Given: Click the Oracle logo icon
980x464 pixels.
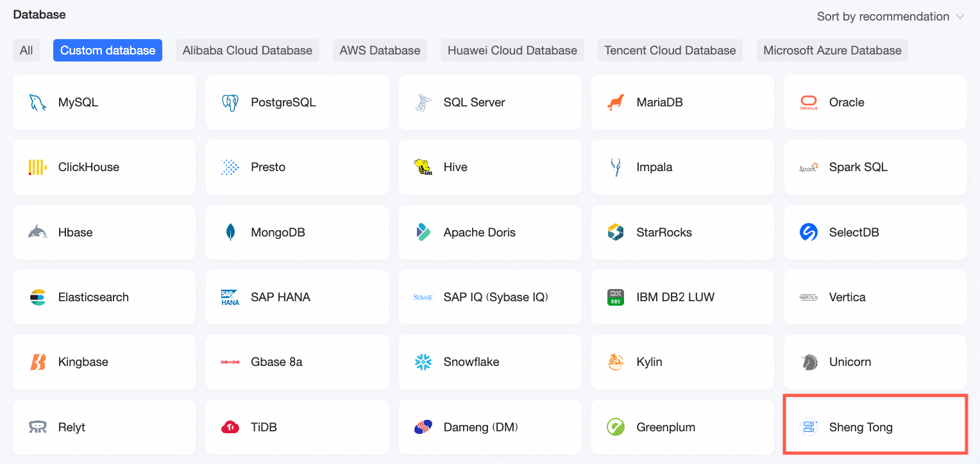Looking at the screenshot, I should (809, 103).
